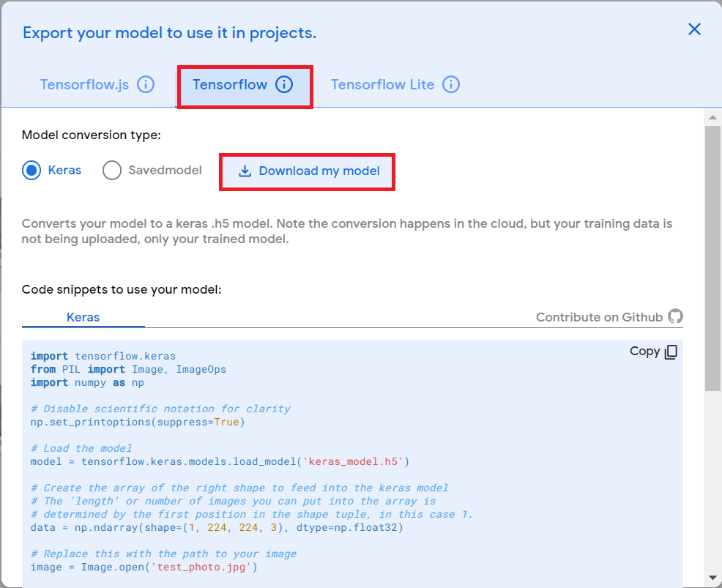The width and height of the screenshot is (722, 588).
Task: Switch to the Tensorflow Lite tab
Action: click(x=383, y=85)
